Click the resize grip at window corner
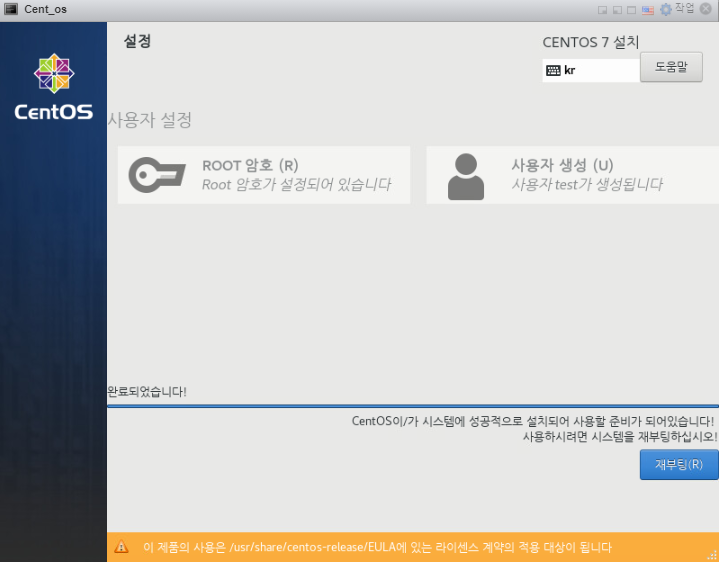Viewport: 719px width, 562px height. click(712, 555)
